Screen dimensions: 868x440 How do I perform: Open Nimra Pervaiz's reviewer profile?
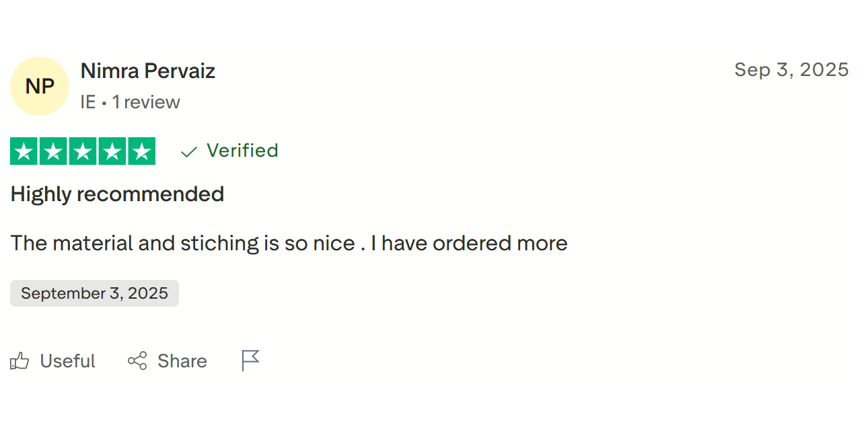tap(148, 71)
